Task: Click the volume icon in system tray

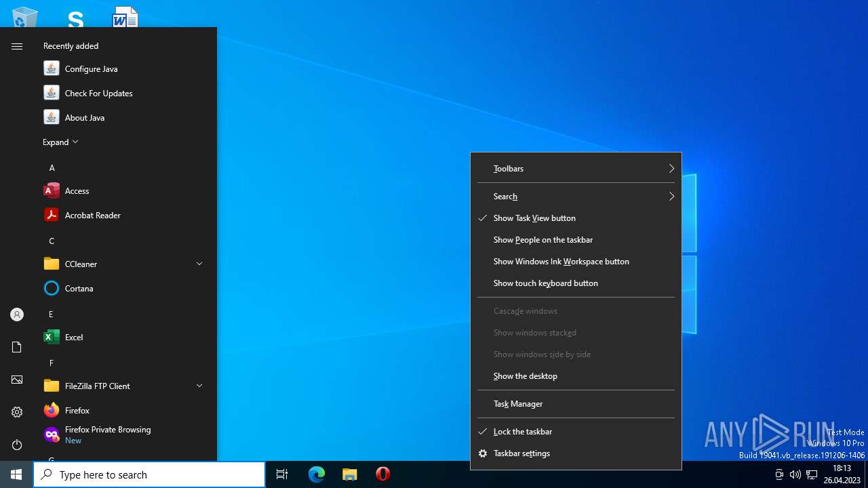Action: [795, 474]
